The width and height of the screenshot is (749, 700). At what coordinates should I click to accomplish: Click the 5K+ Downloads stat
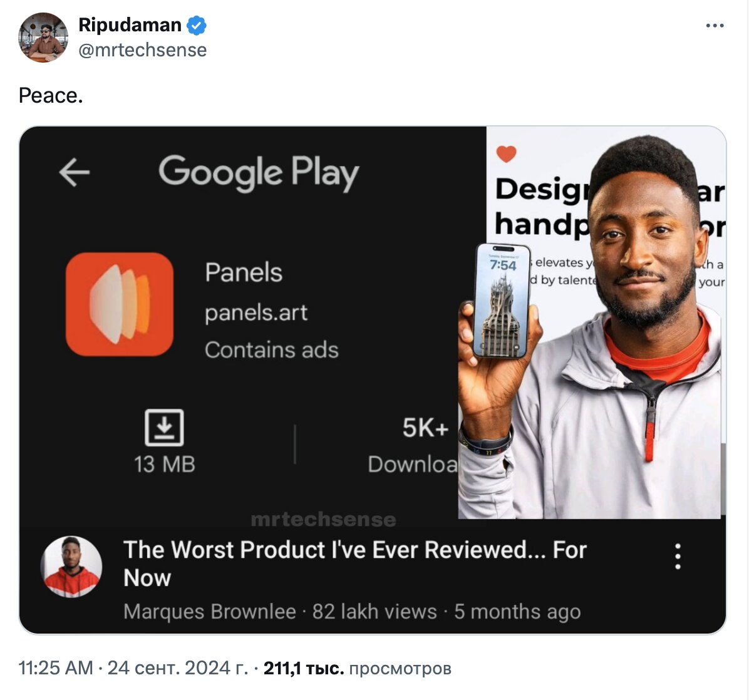(413, 445)
